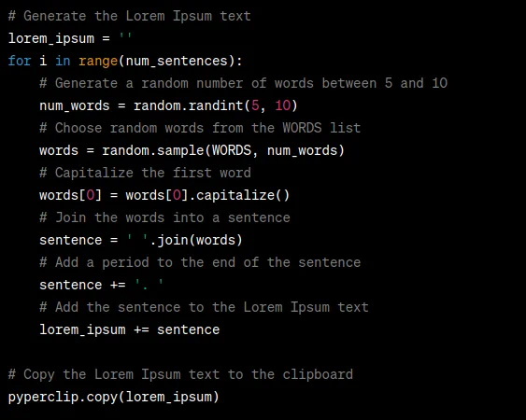Click the "sentence += '. '" line

coord(101,285)
